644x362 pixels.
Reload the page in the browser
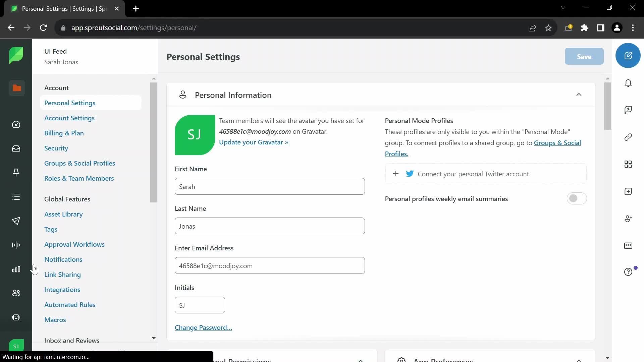pos(43,28)
